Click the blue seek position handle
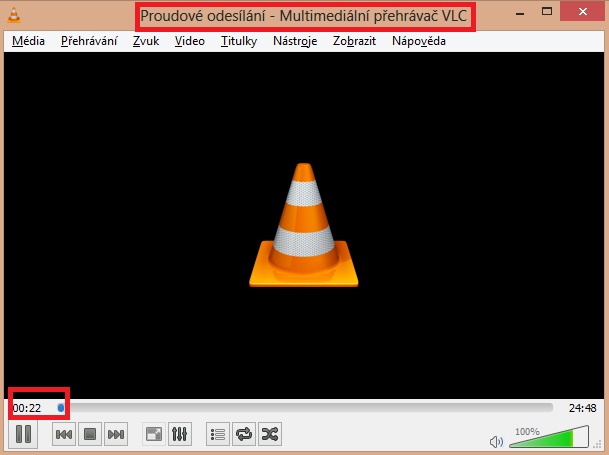This screenshot has width=609, height=455. pos(61,408)
